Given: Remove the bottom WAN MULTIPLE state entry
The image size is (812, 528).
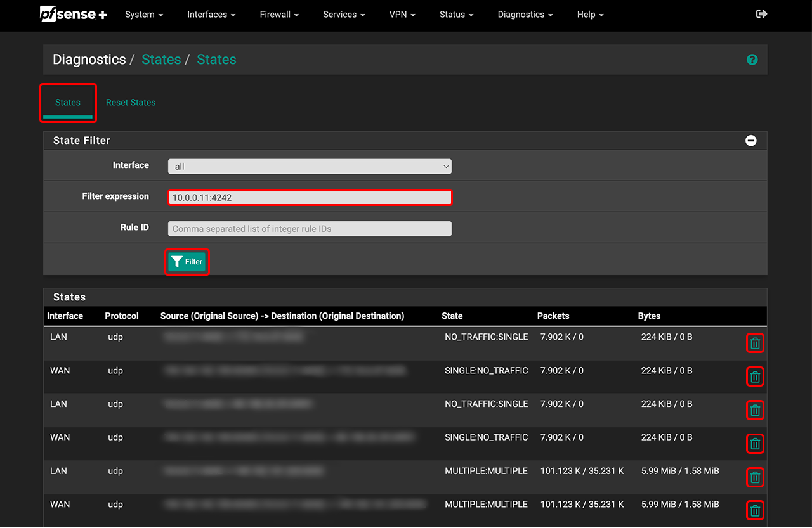Looking at the screenshot, I should pyautogui.click(x=755, y=510).
